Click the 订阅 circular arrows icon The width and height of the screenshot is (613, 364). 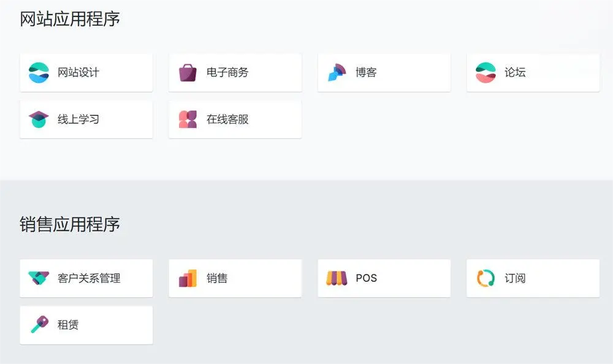tap(485, 278)
